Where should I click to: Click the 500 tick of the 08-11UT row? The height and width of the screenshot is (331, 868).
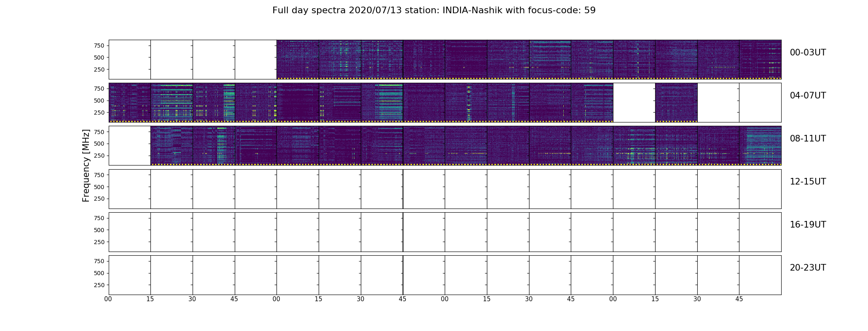99,144
